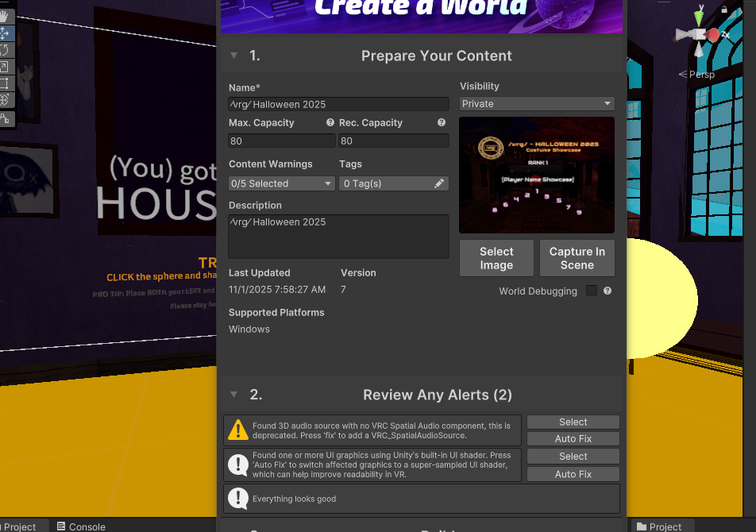Open the Content Warnings 0/5 Selected dropdown

(x=282, y=183)
